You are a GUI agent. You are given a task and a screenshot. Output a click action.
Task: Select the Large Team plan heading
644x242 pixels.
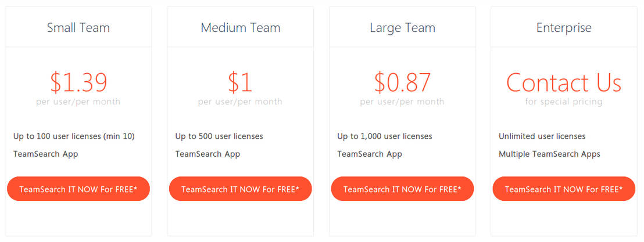[x=402, y=27]
